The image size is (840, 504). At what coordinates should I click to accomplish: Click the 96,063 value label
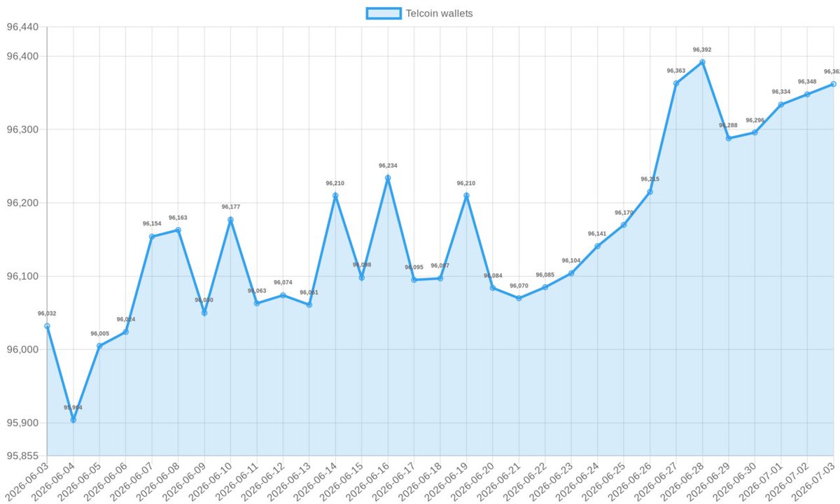click(257, 291)
